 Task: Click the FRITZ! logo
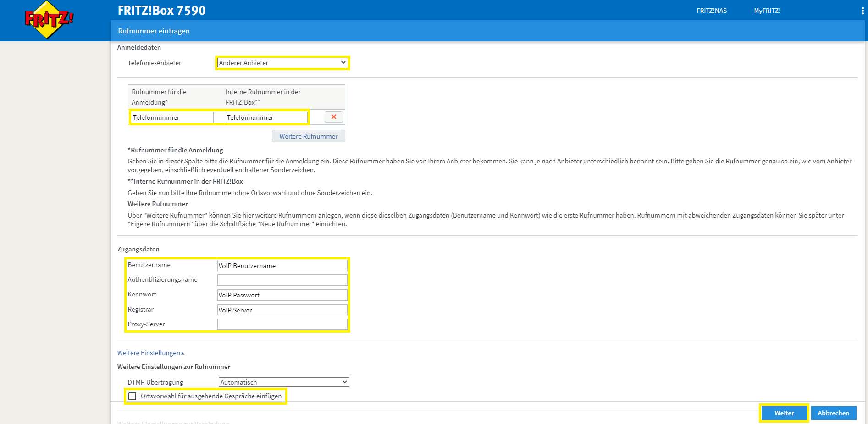(x=49, y=20)
